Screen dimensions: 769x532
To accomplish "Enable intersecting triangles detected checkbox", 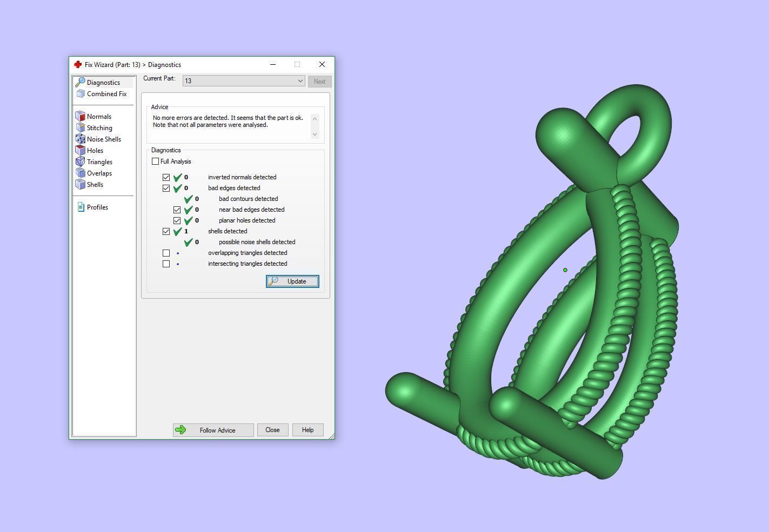I will pos(166,264).
